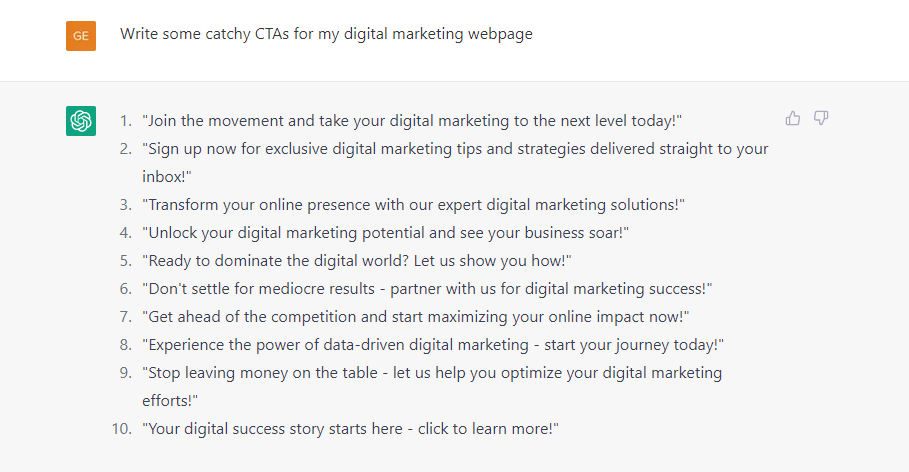
Task: Click the "Unlock your digital marketing potential" line
Action: pyautogui.click(x=386, y=233)
